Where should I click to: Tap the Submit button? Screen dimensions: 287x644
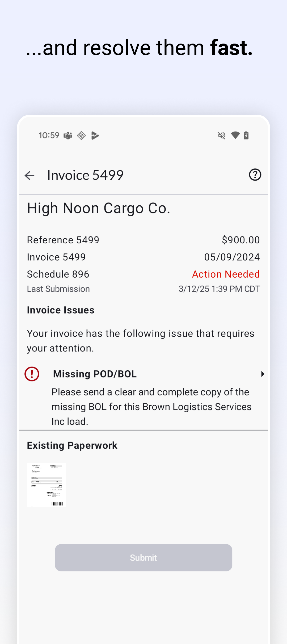coord(143,558)
